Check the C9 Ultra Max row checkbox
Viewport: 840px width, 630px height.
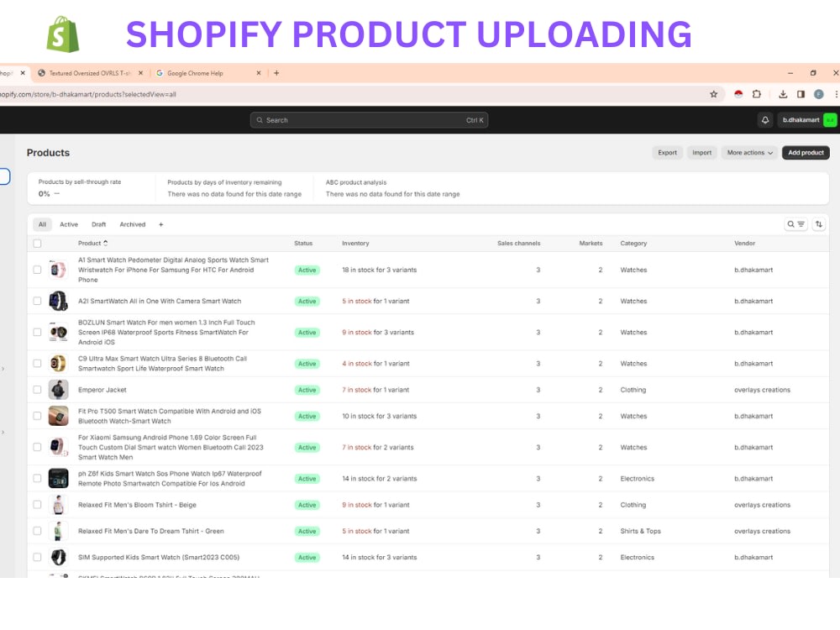click(37, 363)
